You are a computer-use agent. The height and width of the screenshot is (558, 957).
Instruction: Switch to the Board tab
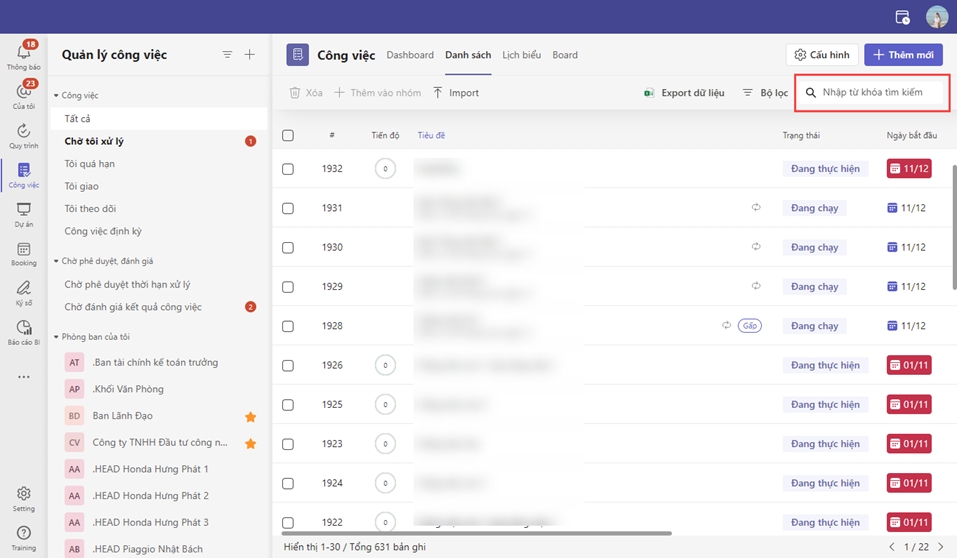click(565, 55)
